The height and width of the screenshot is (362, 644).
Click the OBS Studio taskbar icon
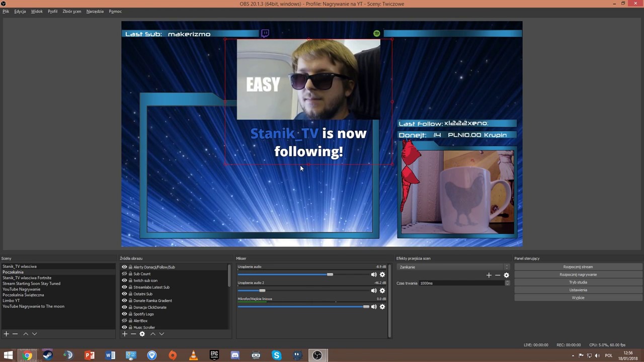click(x=317, y=355)
